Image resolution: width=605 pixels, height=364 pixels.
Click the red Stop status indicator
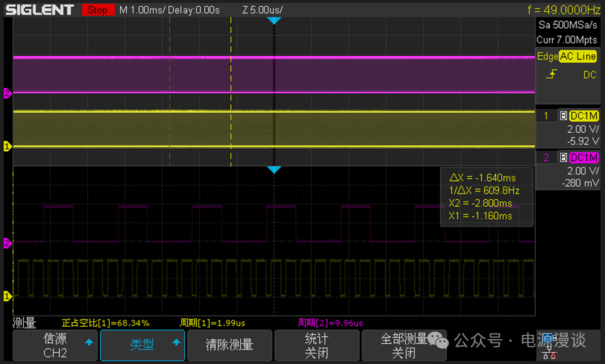[x=97, y=10]
